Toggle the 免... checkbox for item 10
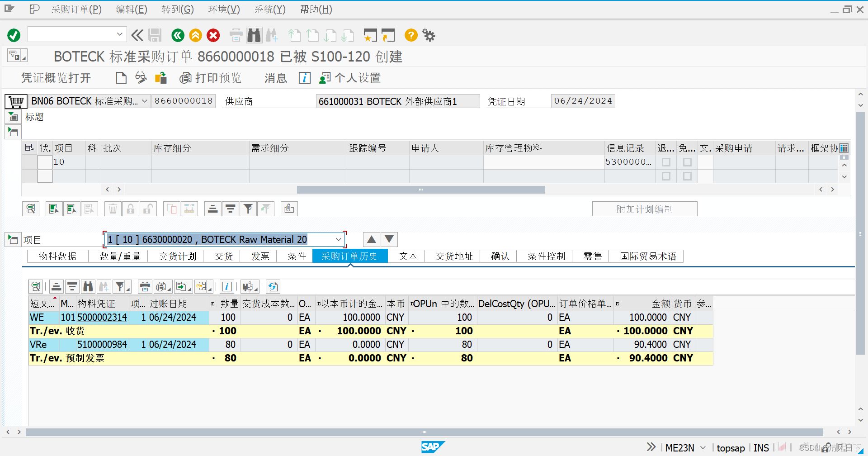 (x=687, y=162)
